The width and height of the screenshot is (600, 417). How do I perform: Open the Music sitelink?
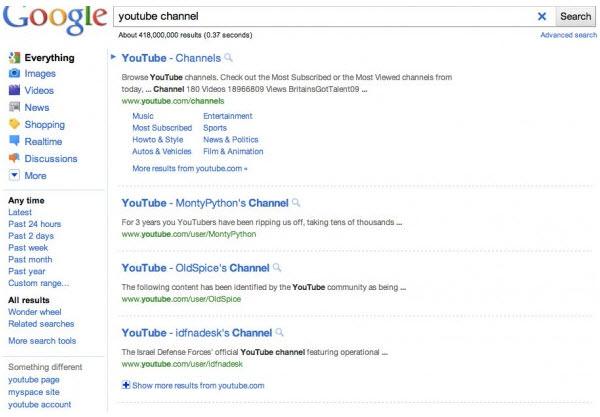[143, 116]
